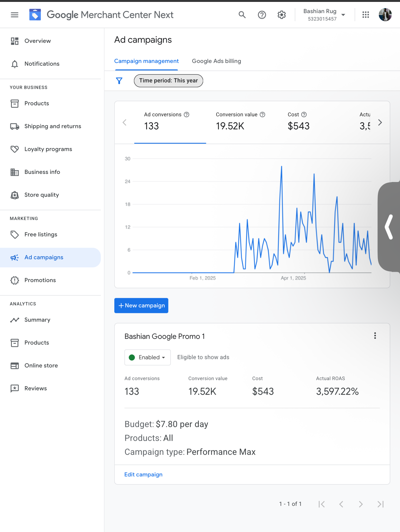This screenshot has height=532, width=400.
Task: Click the Online store window icon
Action: (15, 366)
